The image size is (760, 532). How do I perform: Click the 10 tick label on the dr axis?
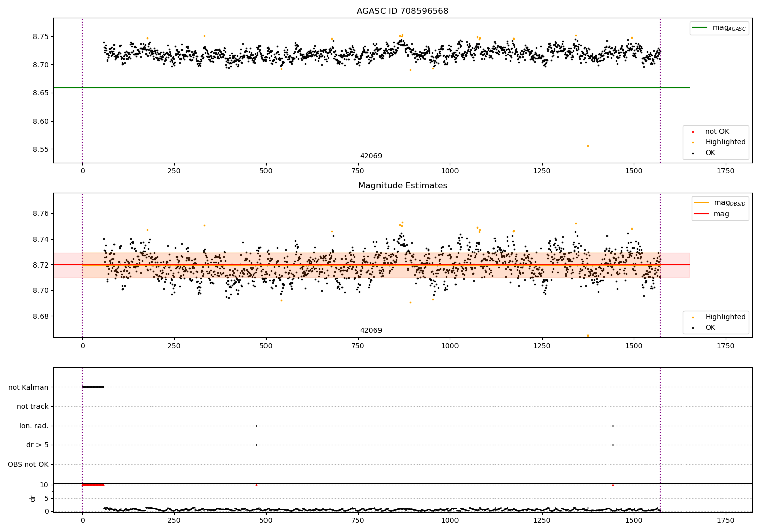tap(44, 485)
